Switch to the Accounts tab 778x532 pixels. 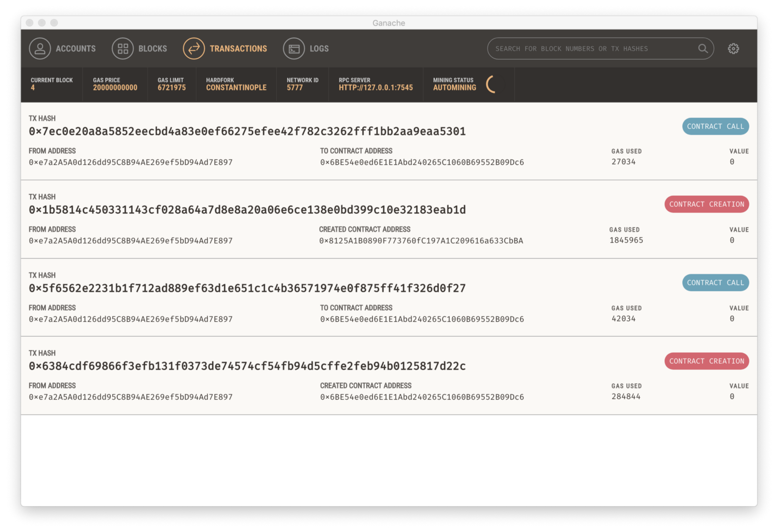tap(62, 49)
